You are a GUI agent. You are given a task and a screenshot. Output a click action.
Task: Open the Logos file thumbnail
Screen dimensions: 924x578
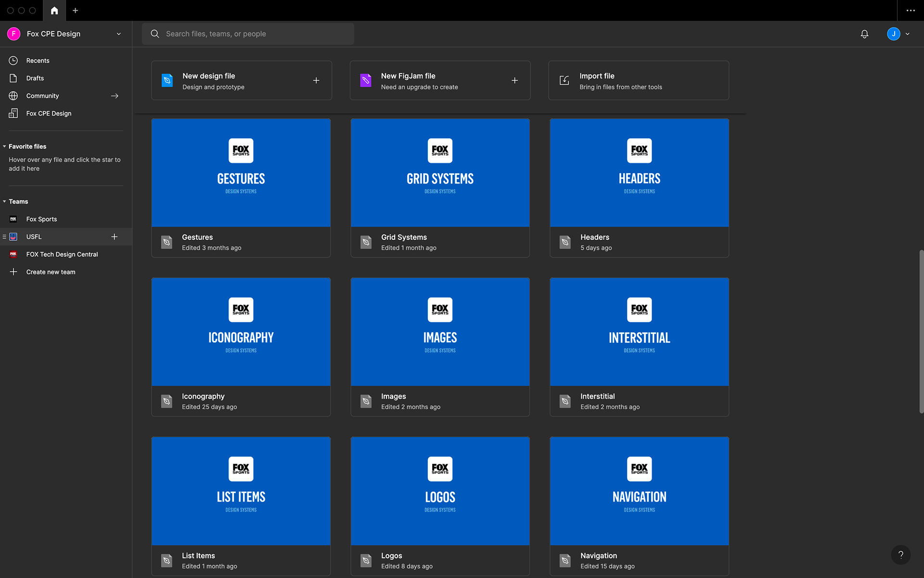(x=440, y=491)
